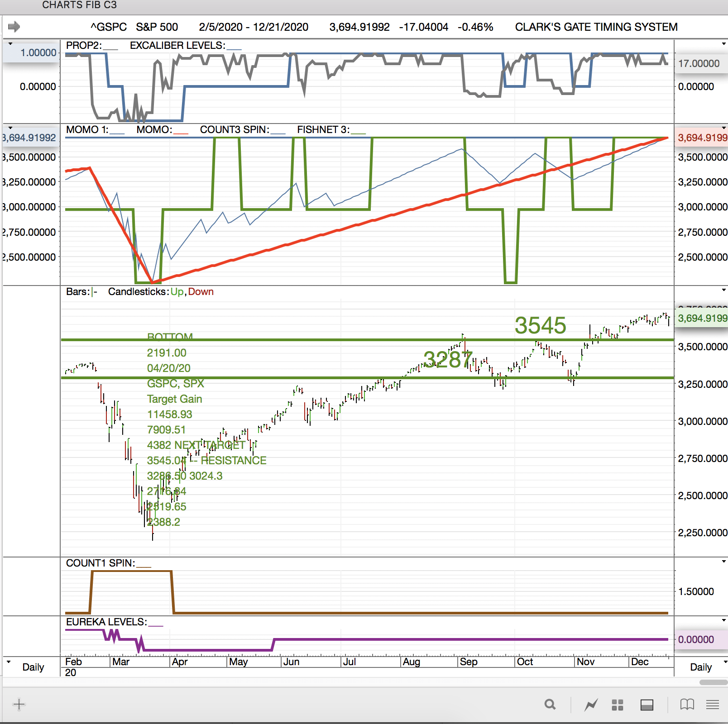Click the green Up candlestick label
Image resolution: width=728 pixels, height=724 pixels.
pyautogui.click(x=177, y=291)
